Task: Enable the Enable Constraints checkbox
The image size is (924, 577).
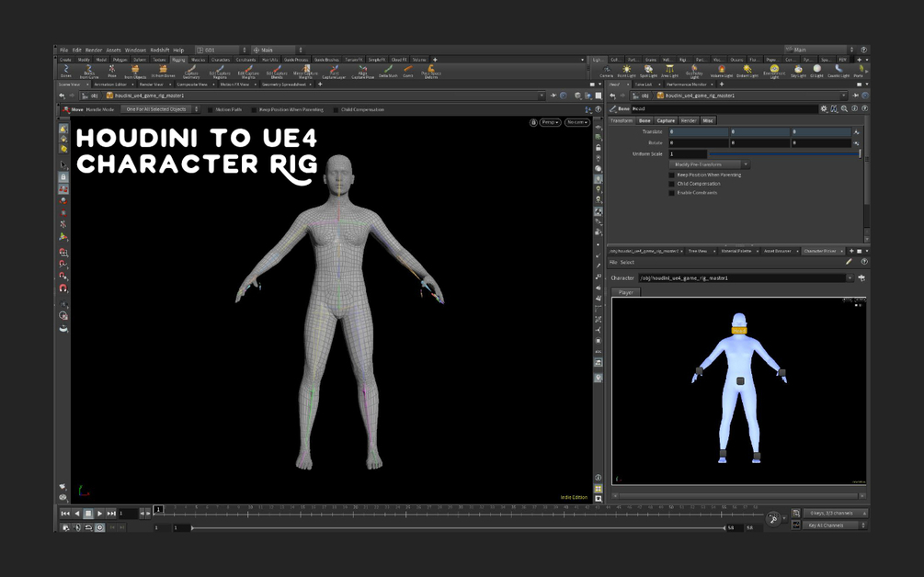Action: (672, 193)
